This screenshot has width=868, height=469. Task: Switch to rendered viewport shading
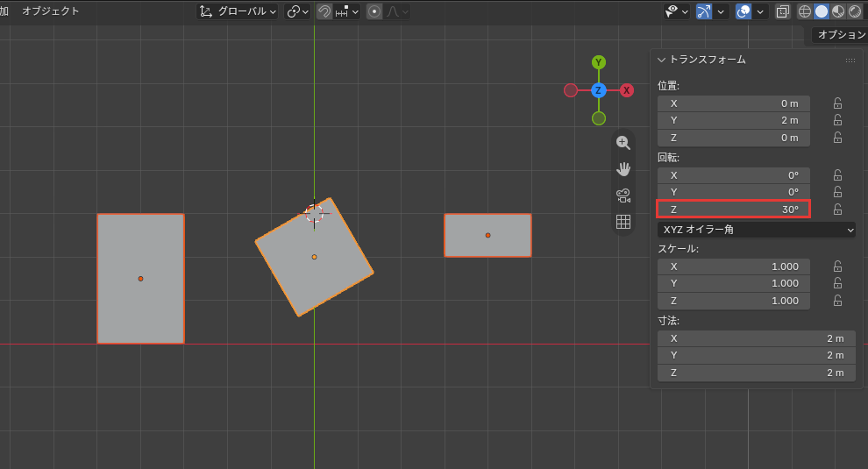click(x=855, y=11)
